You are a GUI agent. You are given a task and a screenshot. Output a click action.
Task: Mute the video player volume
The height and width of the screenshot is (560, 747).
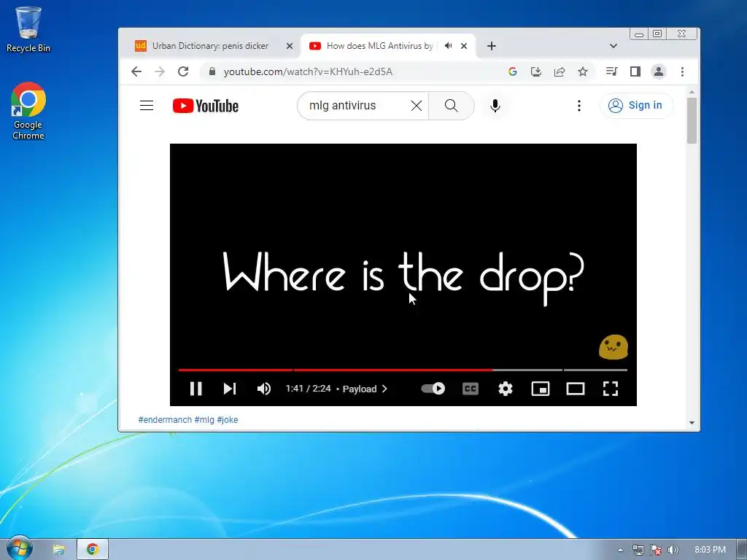(264, 389)
